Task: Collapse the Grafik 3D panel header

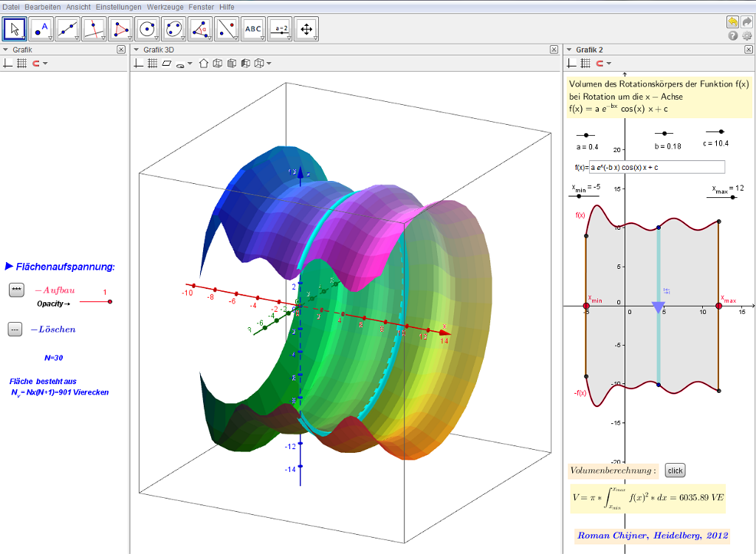Action: [136, 49]
